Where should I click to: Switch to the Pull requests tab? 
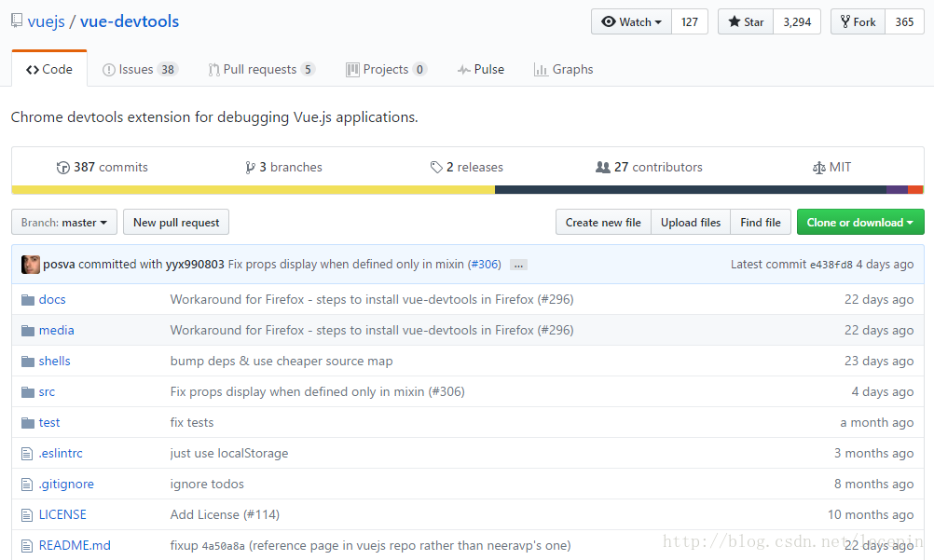262,69
